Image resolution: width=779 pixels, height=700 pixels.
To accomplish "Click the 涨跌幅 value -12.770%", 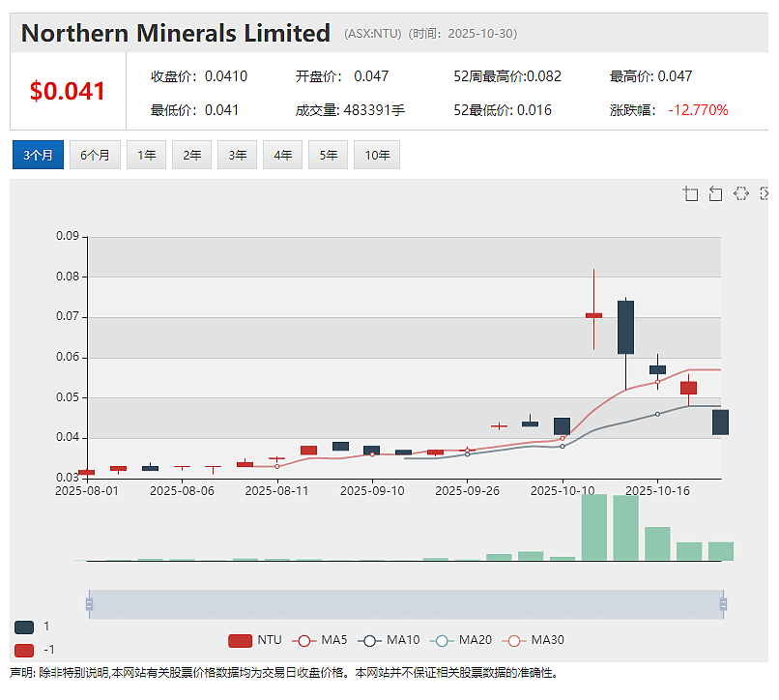I will tap(698, 110).
